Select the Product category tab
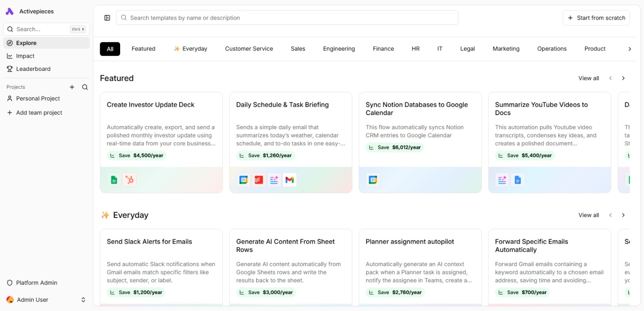Screen dimensions: 644x311 [x=595, y=49]
